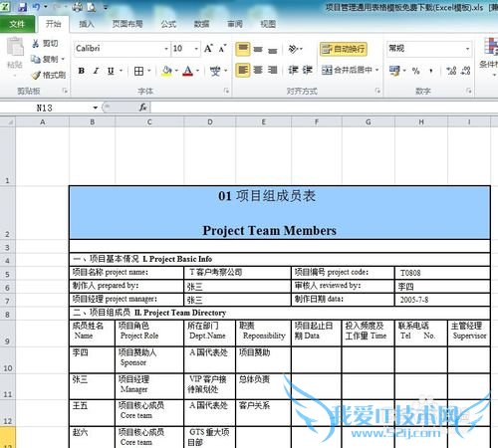
Task: Toggle align text left
Action: [x=243, y=70]
